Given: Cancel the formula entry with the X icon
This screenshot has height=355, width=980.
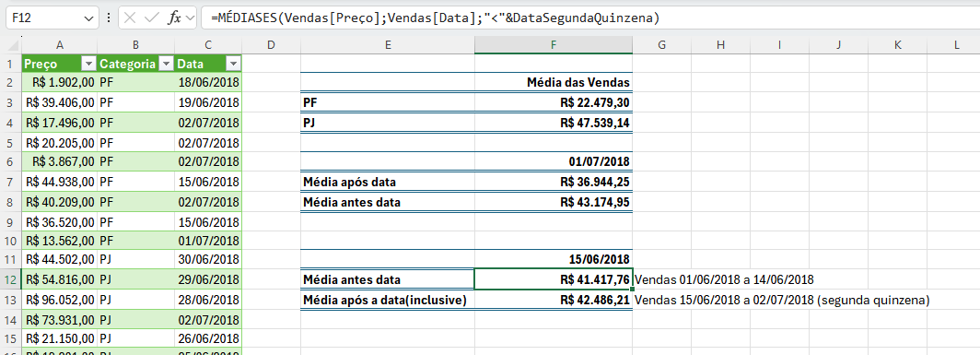Looking at the screenshot, I should (x=129, y=18).
